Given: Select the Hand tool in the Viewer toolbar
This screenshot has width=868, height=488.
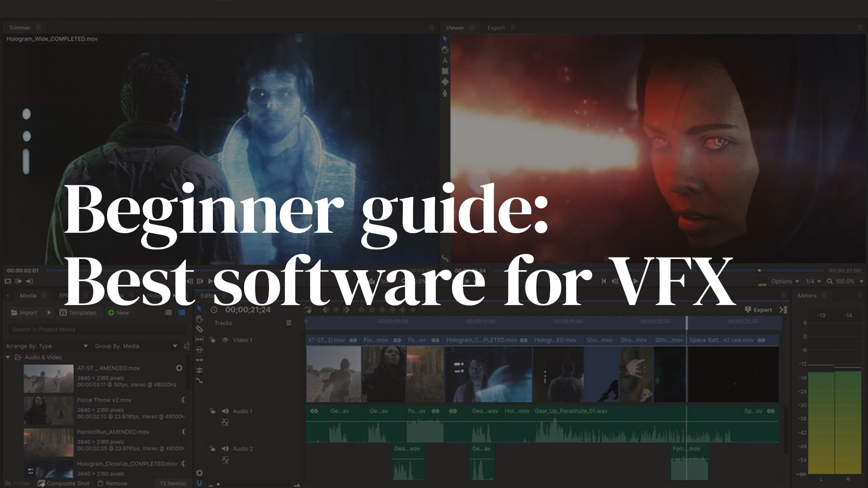Looking at the screenshot, I should (445, 50).
